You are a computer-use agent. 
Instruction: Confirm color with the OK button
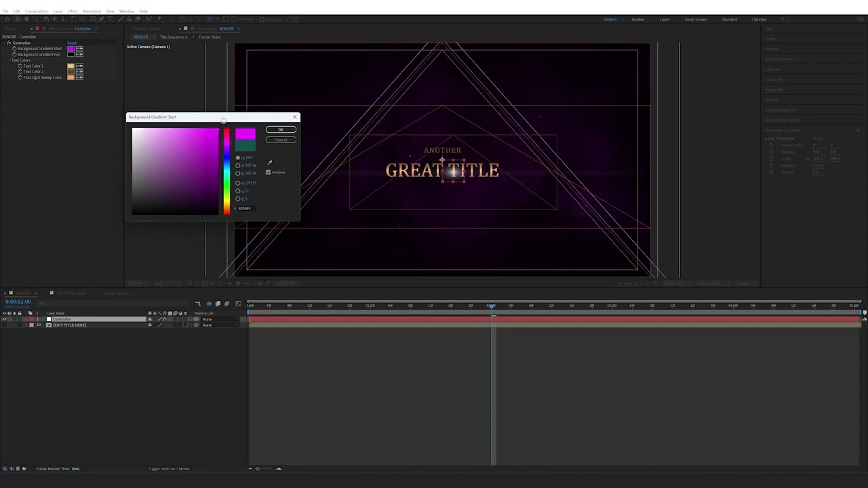pyautogui.click(x=281, y=129)
